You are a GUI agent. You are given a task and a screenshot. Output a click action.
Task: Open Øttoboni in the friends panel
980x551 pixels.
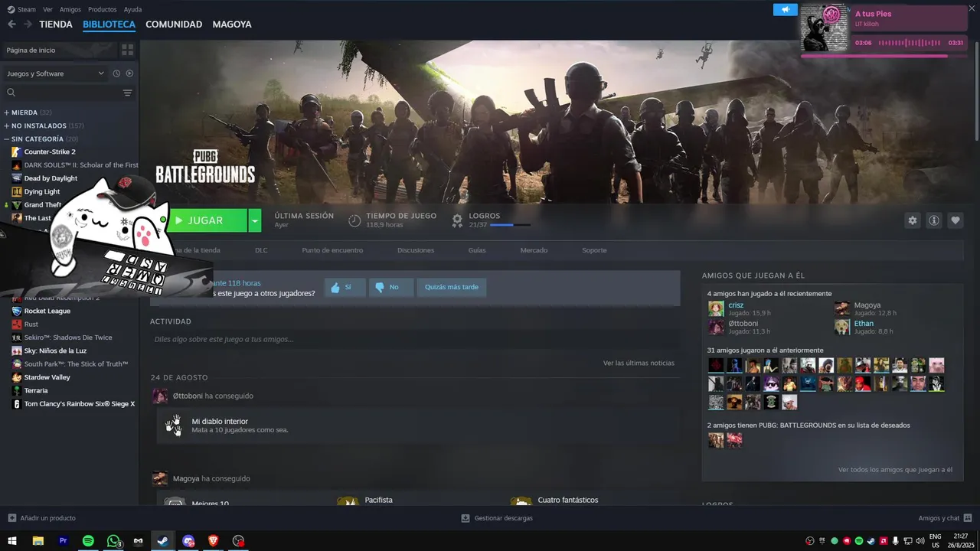pos(743,323)
